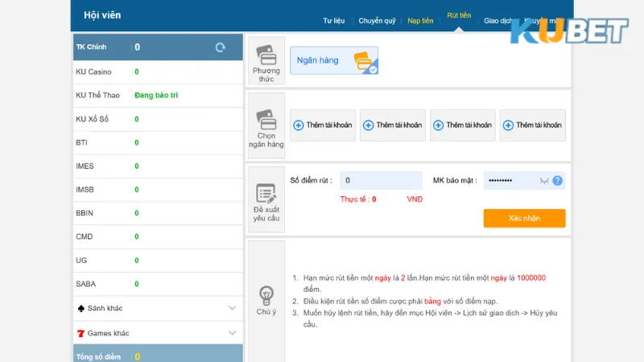Click the fourth Thêm tài khoản button
Image resolution: width=644 pixels, height=362 pixels.
533,125
